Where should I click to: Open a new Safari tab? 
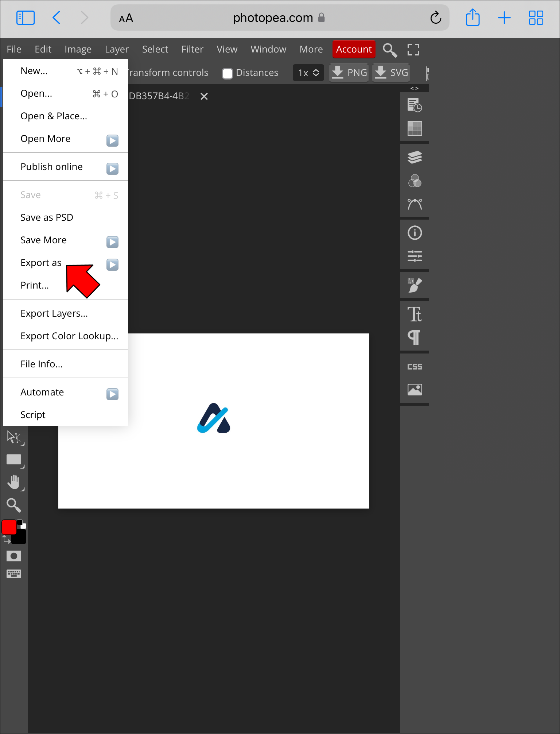coord(504,18)
